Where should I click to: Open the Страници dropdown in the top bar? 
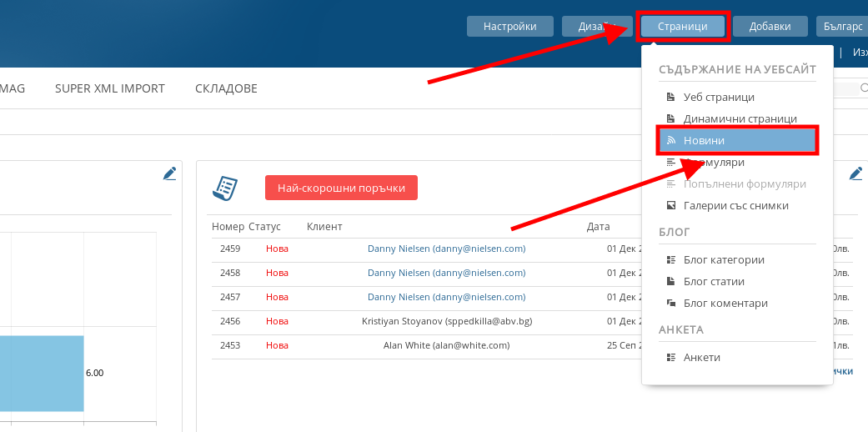click(682, 27)
